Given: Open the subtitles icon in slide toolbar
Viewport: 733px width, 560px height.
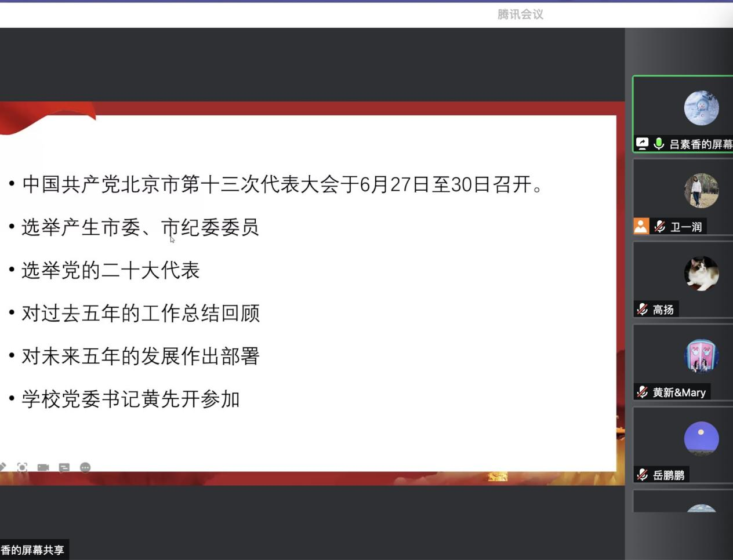Looking at the screenshot, I should 64,467.
